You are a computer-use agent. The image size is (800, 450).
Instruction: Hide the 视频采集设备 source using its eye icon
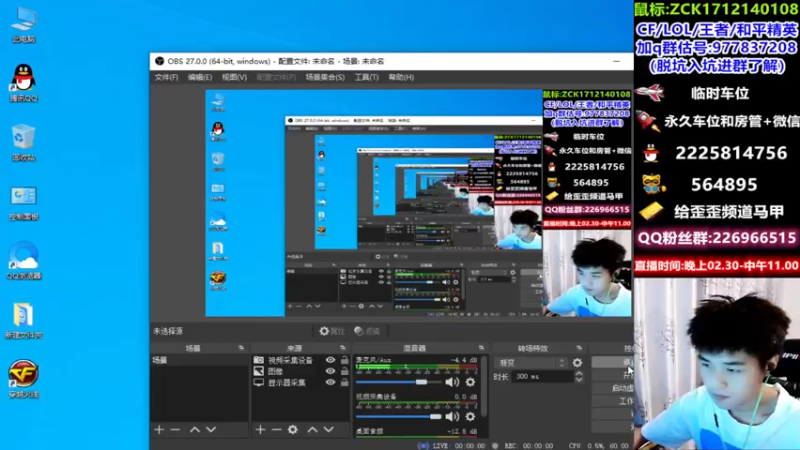pyautogui.click(x=331, y=360)
